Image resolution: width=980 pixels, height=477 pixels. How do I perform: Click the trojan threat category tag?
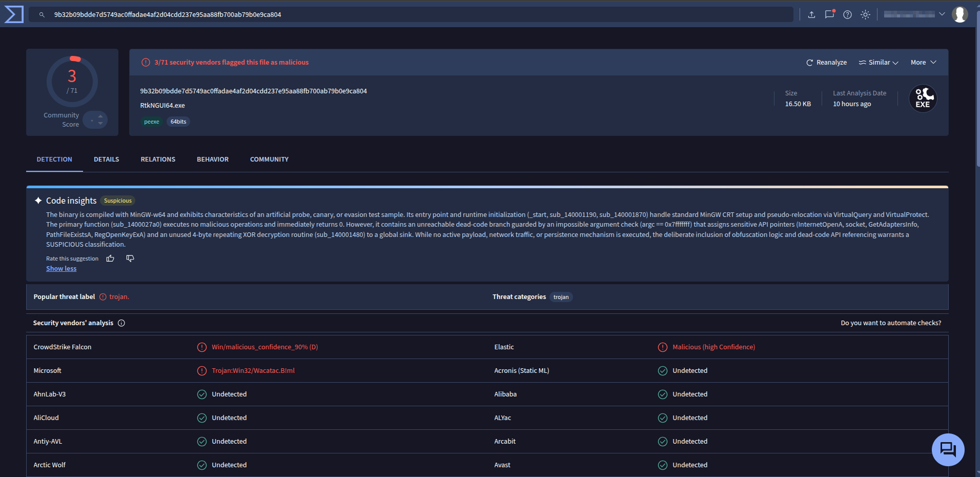561,297
